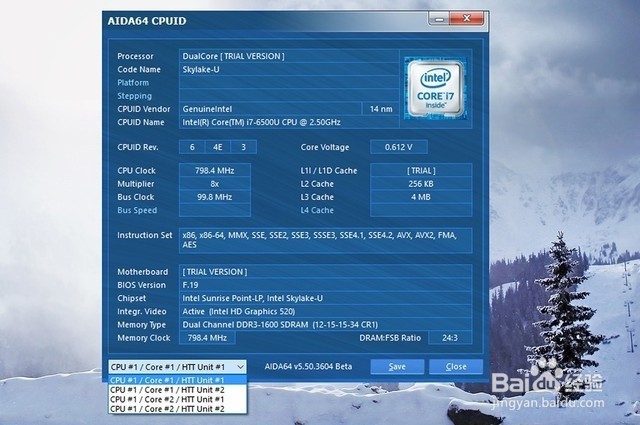Click the Save button
640x425 pixels.
pyautogui.click(x=397, y=367)
